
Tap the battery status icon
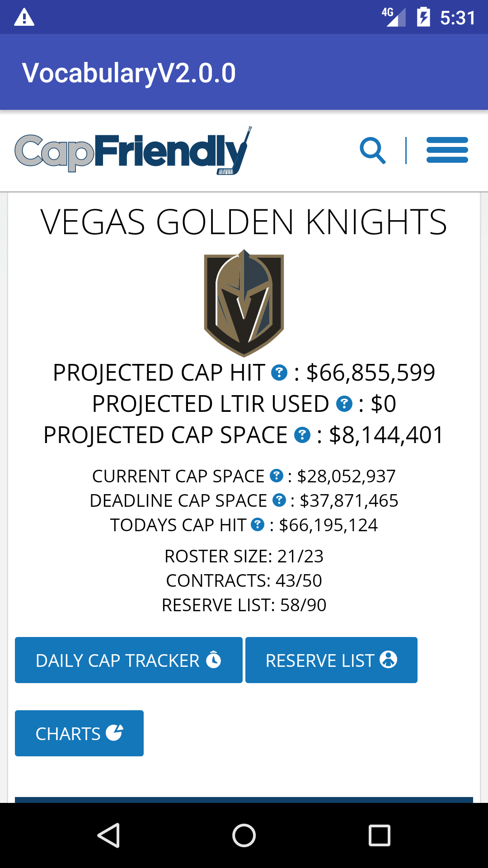(423, 17)
